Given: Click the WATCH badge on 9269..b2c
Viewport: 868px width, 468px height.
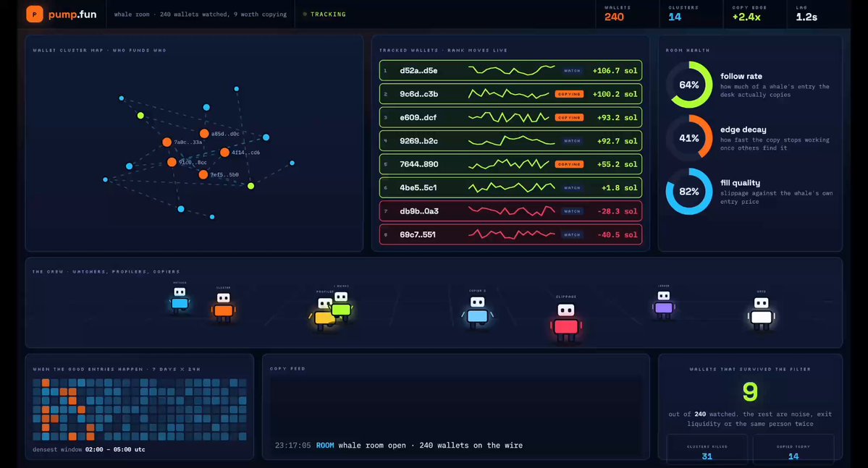Looking at the screenshot, I should [x=572, y=141].
